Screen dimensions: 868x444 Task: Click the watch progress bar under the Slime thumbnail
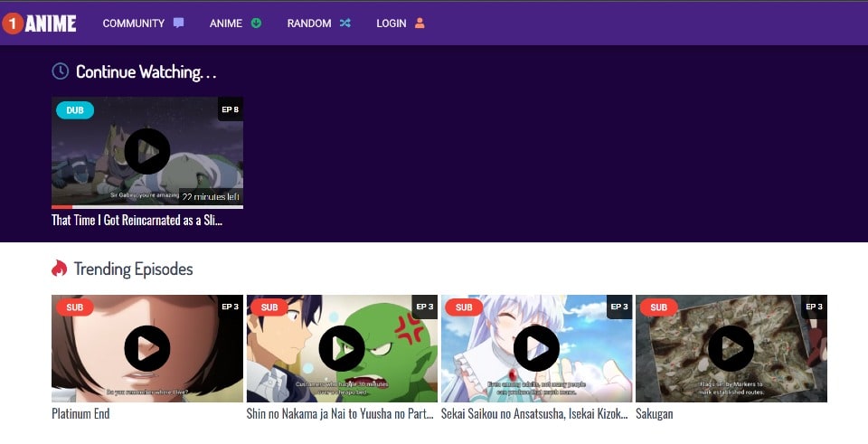point(147,207)
